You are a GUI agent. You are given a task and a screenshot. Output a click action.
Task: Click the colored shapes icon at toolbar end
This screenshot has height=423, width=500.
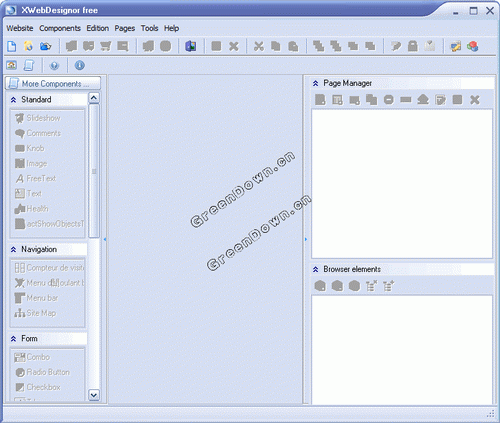tap(473, 46)
